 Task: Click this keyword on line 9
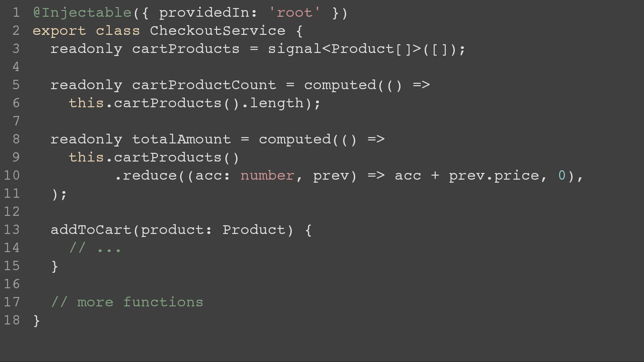tap(86, 158)
